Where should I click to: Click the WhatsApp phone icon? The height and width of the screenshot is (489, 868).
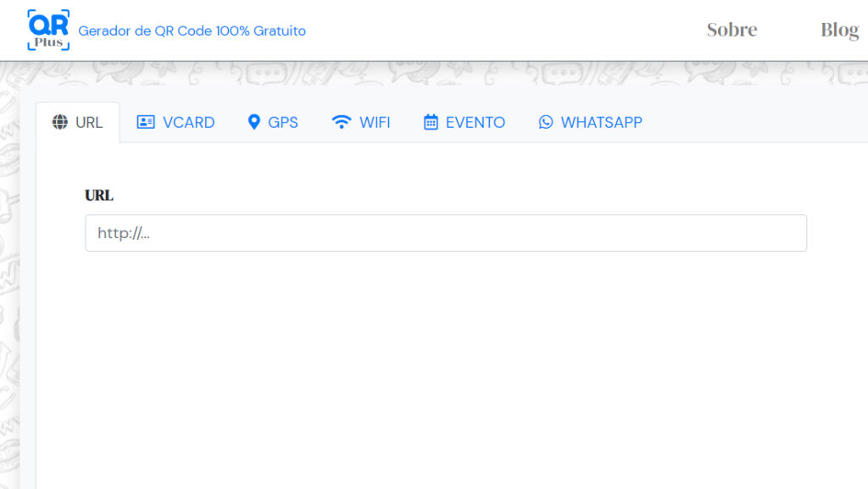click(x=545, y=122)
